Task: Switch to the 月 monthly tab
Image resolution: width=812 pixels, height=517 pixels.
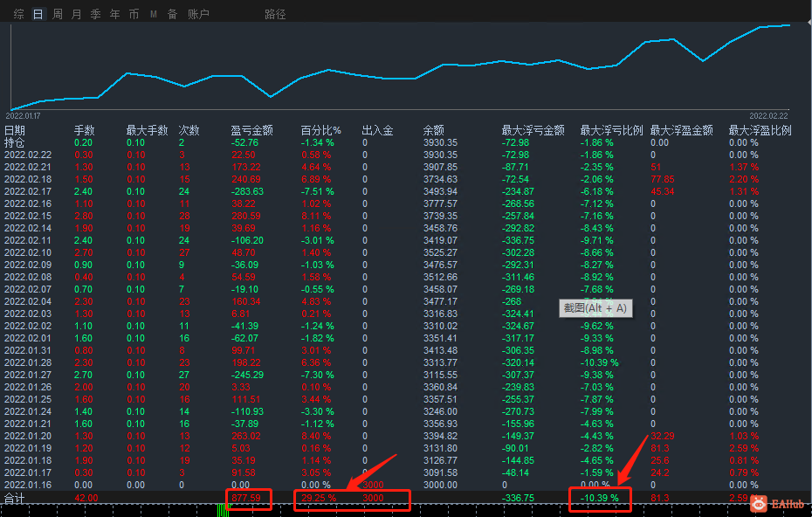Action: point(77,14)
